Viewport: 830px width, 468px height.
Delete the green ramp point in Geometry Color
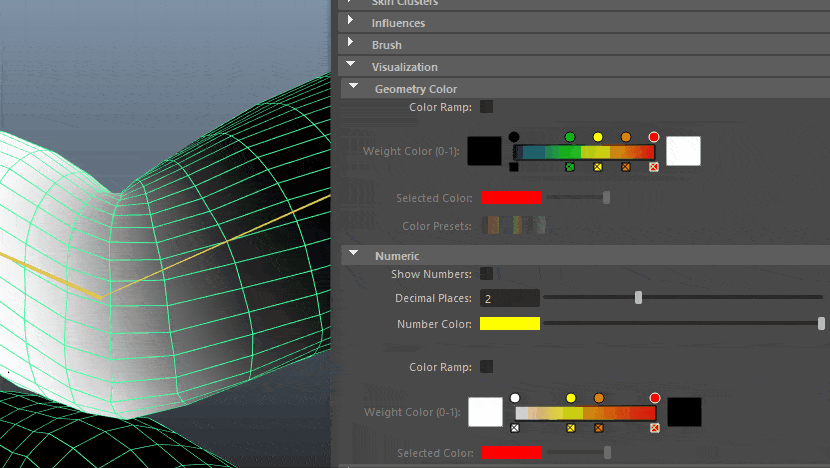point(570,167)
